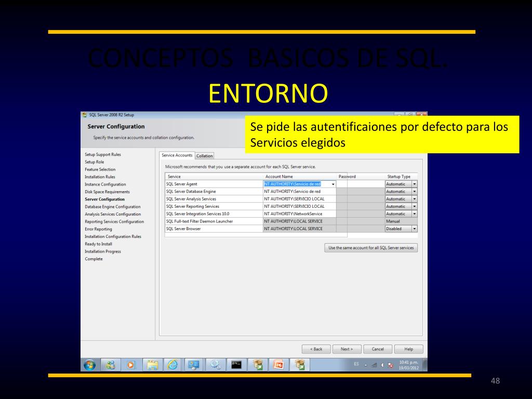532x399 pixels.
Task: Open the Control Panel taskbar icon
Action: 194,365
